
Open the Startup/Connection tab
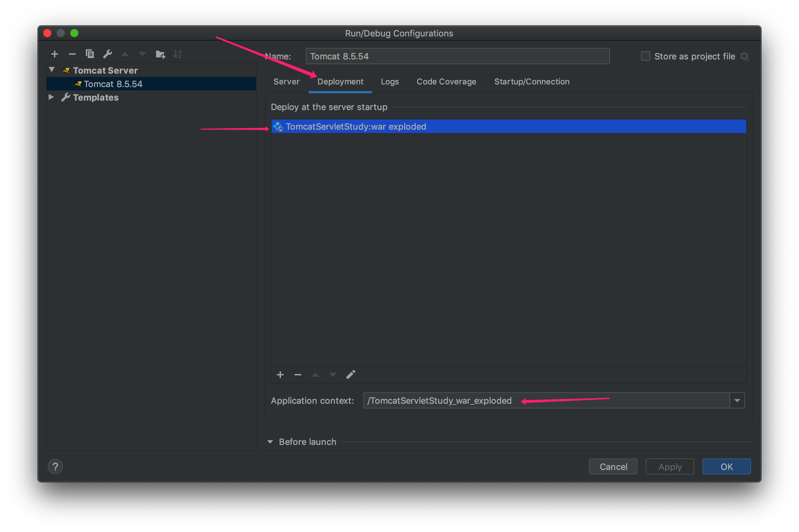pos(532,82)
